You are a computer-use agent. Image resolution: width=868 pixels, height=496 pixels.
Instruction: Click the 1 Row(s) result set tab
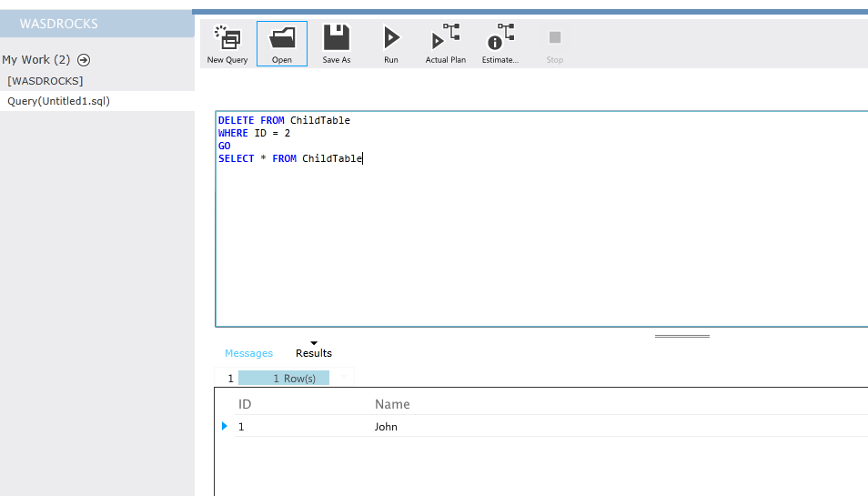tap(284, 378)
